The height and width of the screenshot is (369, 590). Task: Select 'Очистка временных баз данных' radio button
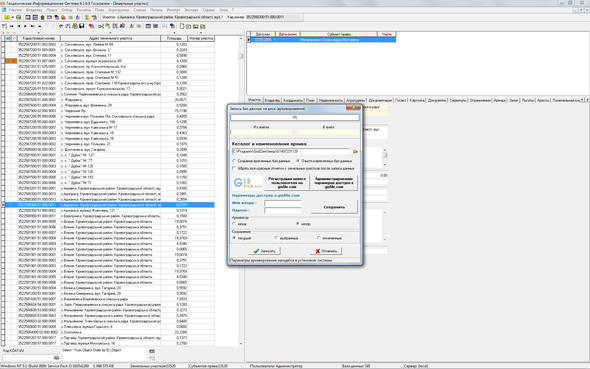click(x=298, y=161)
